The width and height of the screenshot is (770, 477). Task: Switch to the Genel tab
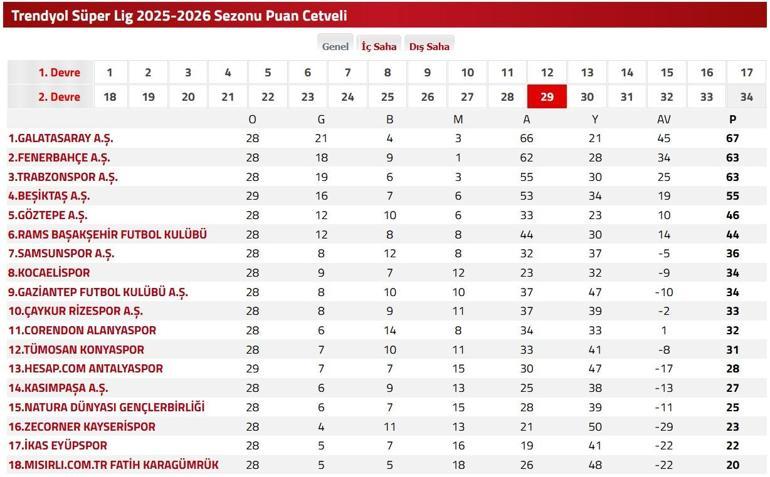[335, 46]
